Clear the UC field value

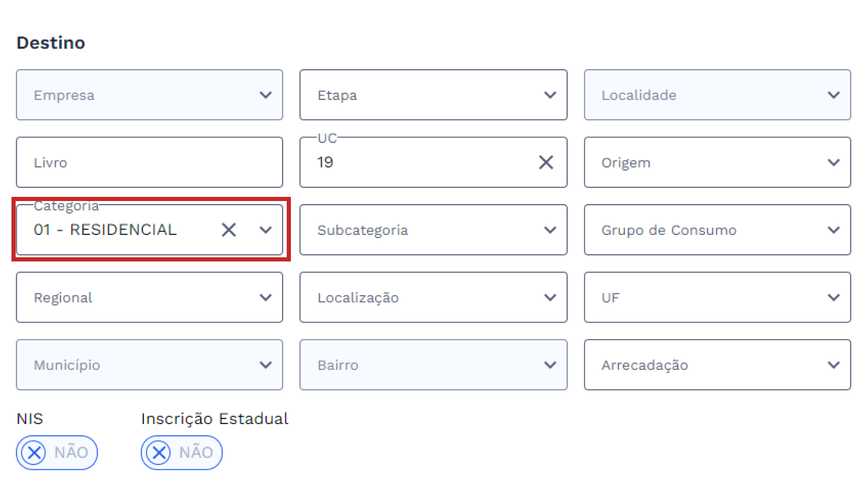tap(546, 162)
